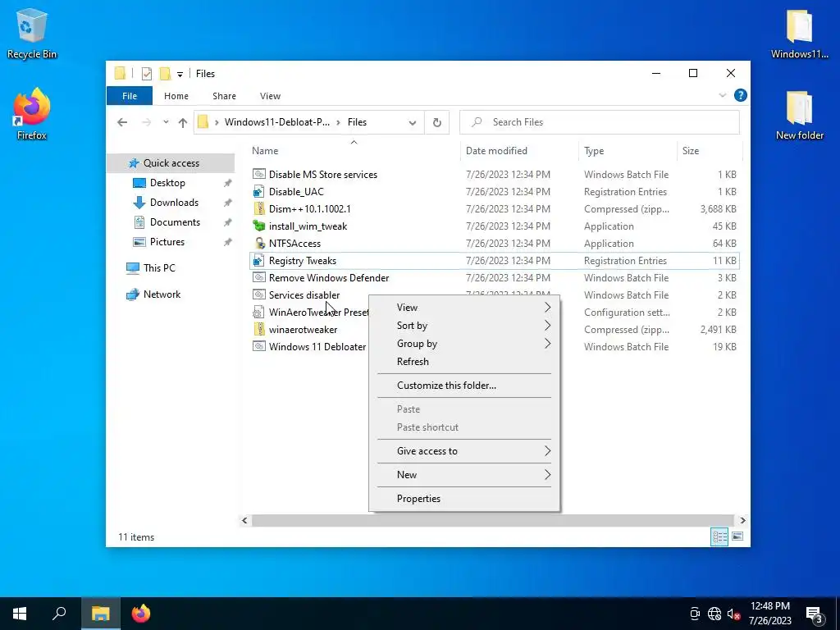Select the install_wim_tweak application icon
Screen dimensions: 840x630
[259, 226]
